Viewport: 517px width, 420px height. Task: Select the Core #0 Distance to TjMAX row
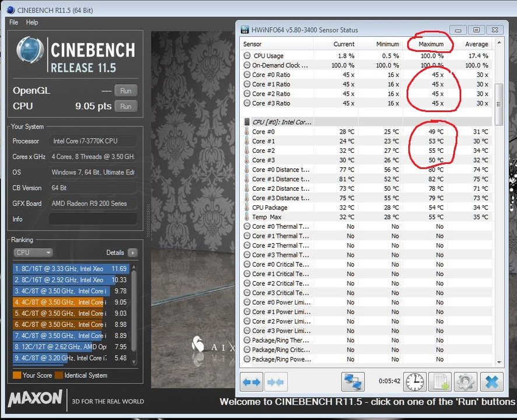366,170
